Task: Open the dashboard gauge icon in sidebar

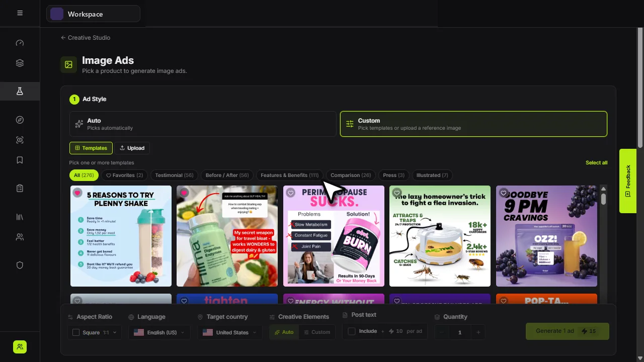Action: pyautogui.click(x=20, y=43)
